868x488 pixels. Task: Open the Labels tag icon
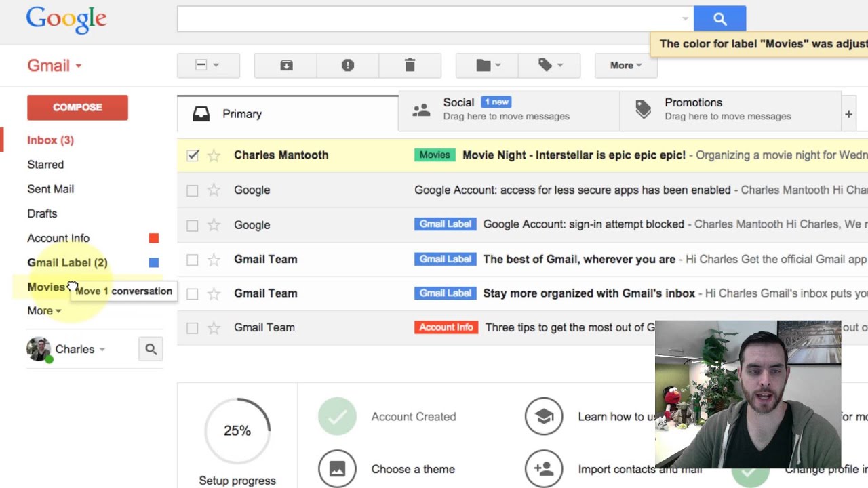549,65
